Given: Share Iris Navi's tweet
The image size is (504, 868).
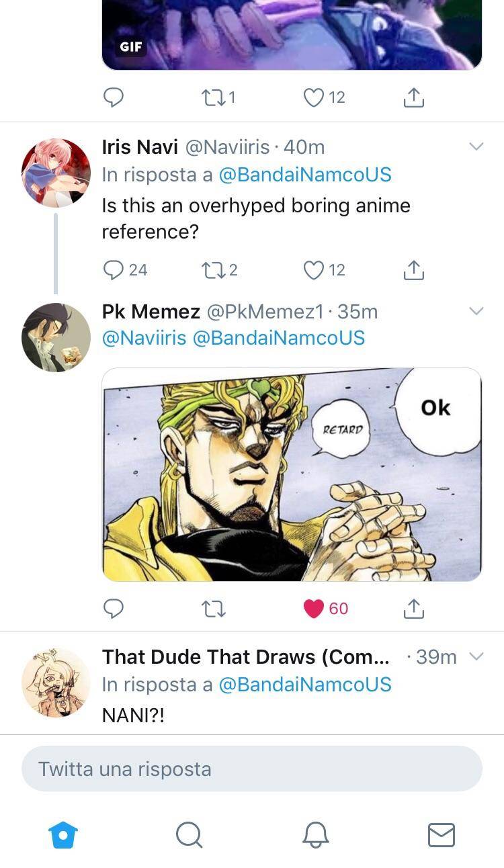Looking at the screenshot, I should (x=414, y=270).
